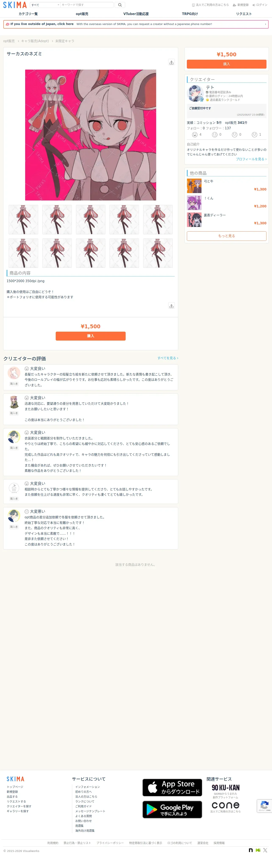This screenshot has height=868, width=272.
Task: Click avatar of the 長髪だったキャラクター reviewer
Action: point(14,373)
